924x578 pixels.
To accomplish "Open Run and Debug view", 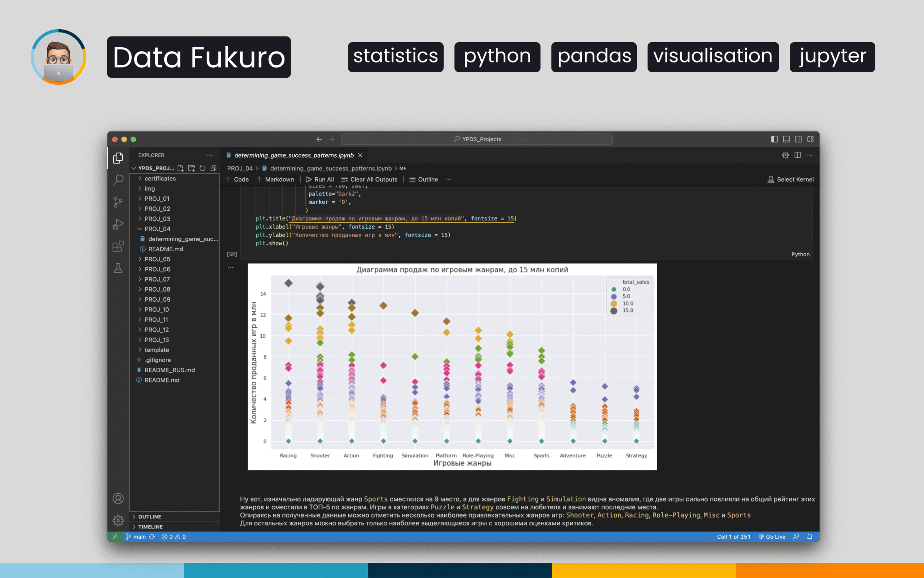I will (x=118, y=224).
